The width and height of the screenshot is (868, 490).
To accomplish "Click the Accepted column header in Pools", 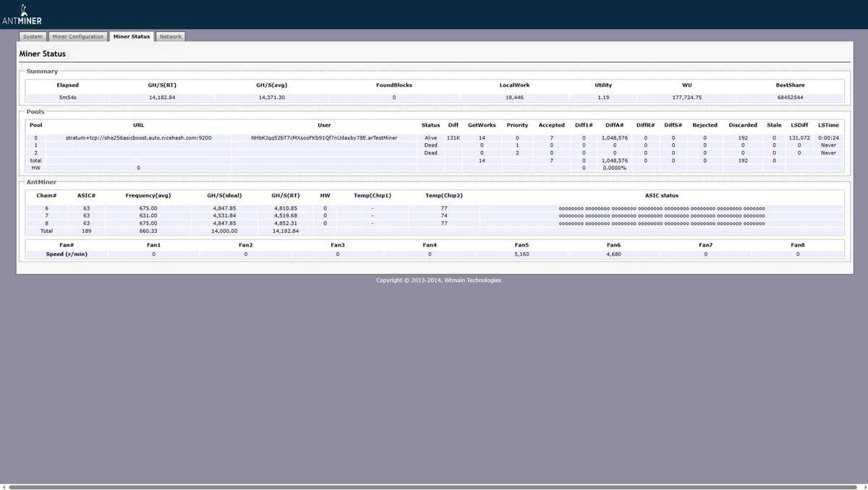I will click(551, 125).
